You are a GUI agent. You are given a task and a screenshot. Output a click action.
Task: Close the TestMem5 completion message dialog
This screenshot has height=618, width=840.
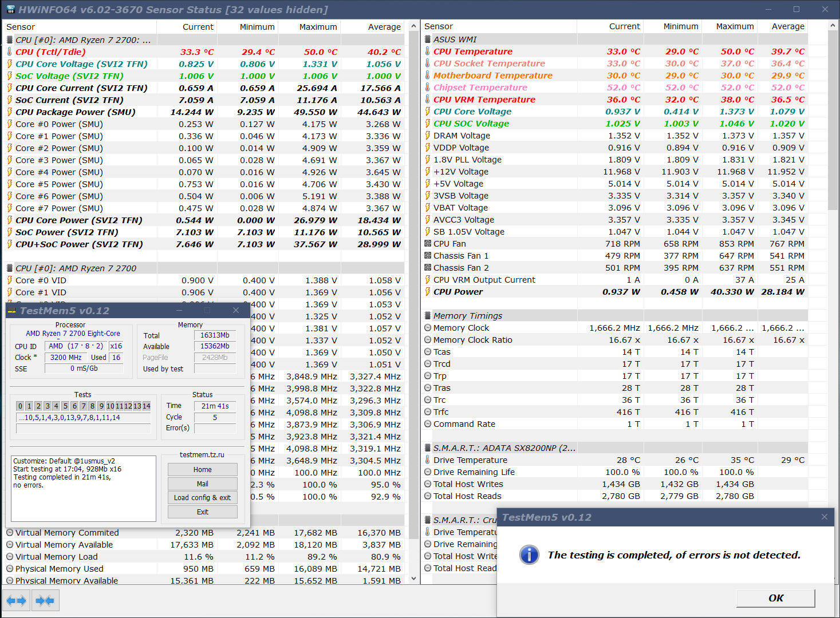coord(825,517)
